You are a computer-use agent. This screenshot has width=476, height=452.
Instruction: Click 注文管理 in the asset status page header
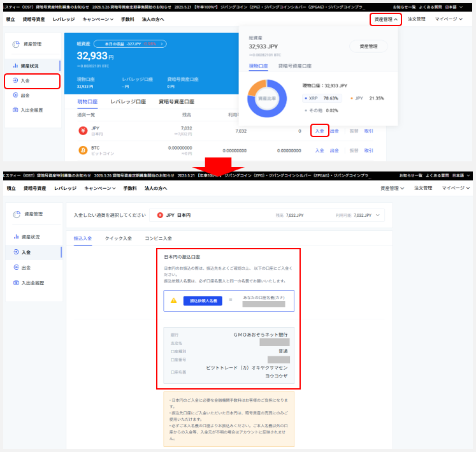click(x=417, y=19)
